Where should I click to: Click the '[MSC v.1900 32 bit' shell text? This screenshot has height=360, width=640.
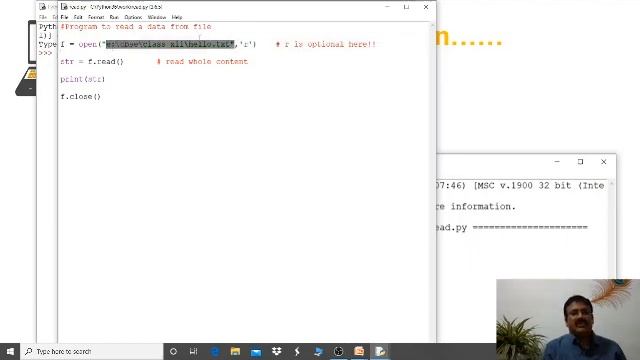point(522,186)
